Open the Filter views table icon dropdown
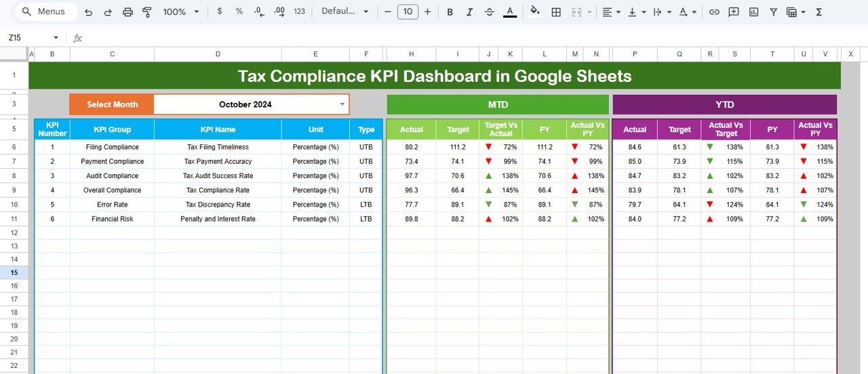This screenshot has height=374, width=868. [796, 12]
